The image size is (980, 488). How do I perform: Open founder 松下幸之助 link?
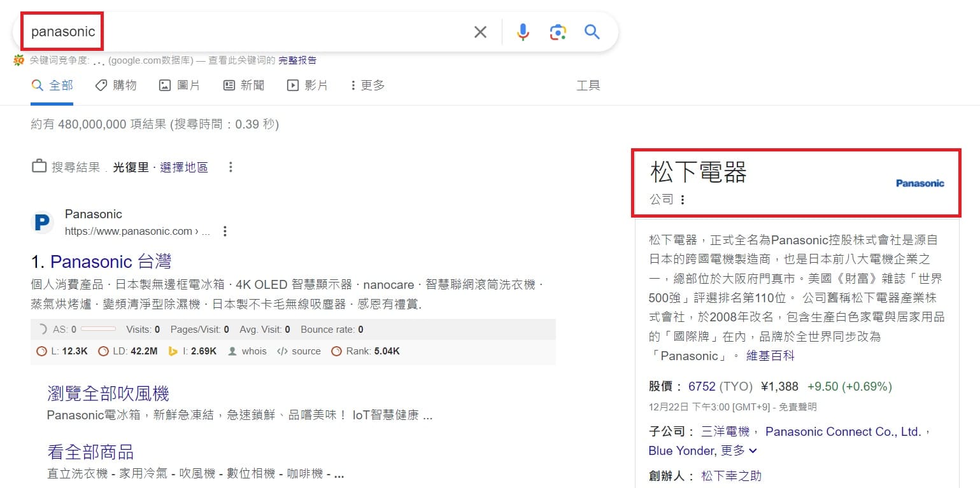(731, 476)
